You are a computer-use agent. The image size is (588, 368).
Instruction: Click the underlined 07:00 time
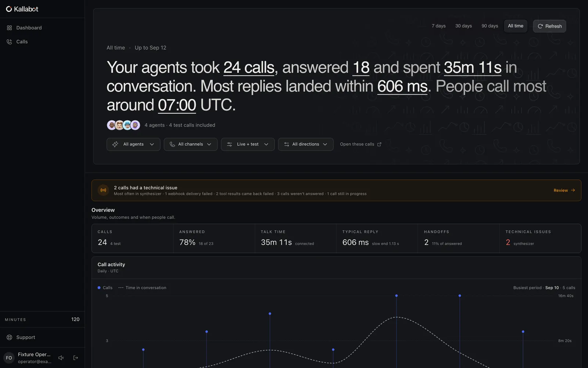point(177,105)
